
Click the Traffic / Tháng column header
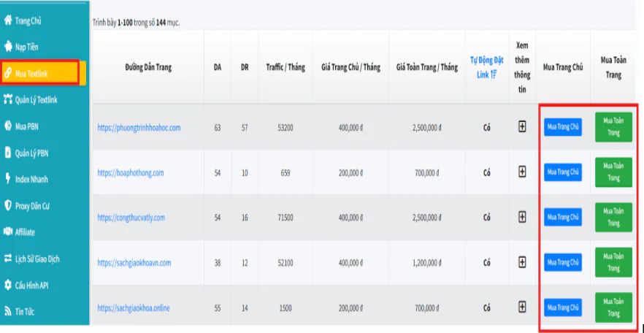coord(285,67)
